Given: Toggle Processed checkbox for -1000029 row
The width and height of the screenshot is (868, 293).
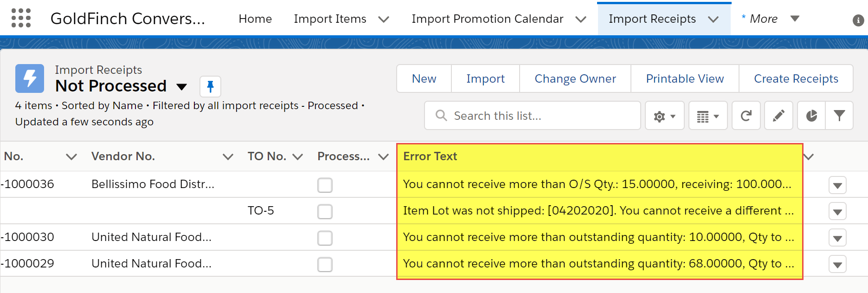Looking at the screenshot, I should coord(325,264).
